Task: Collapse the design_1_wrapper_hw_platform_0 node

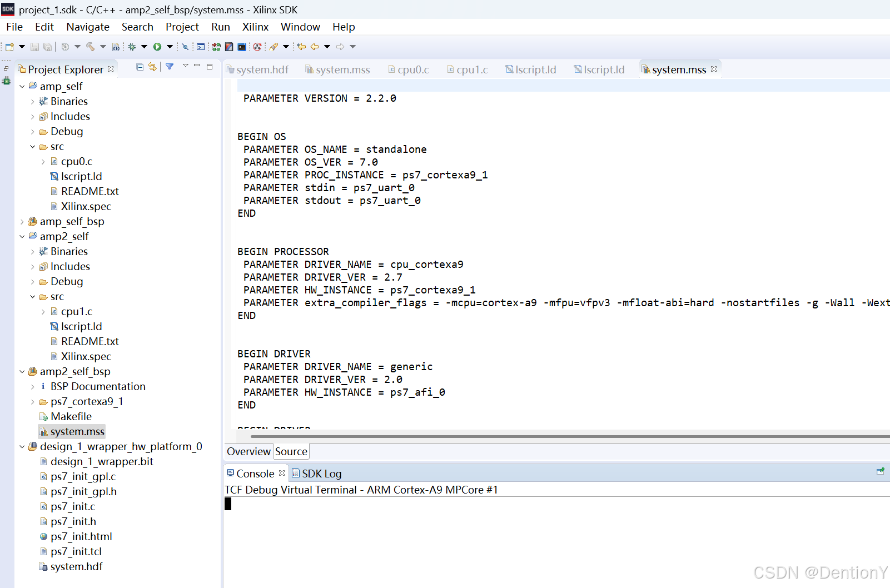Action: pos(22,446)
